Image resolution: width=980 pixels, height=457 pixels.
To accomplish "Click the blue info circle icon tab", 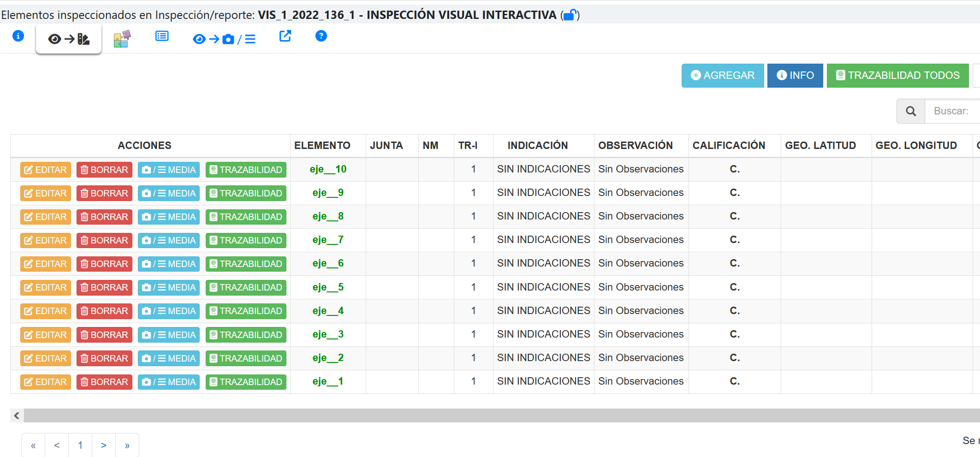I will 18,36.
